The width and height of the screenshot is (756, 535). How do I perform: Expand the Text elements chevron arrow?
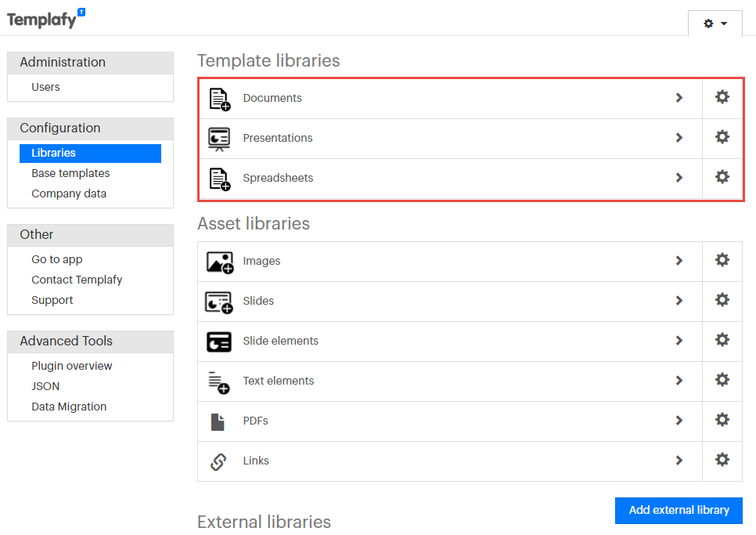[679, 381]
